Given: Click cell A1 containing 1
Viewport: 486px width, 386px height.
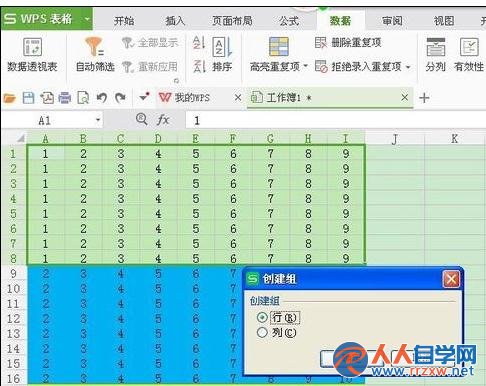Looking at the screenshot, I should [45, 154].
